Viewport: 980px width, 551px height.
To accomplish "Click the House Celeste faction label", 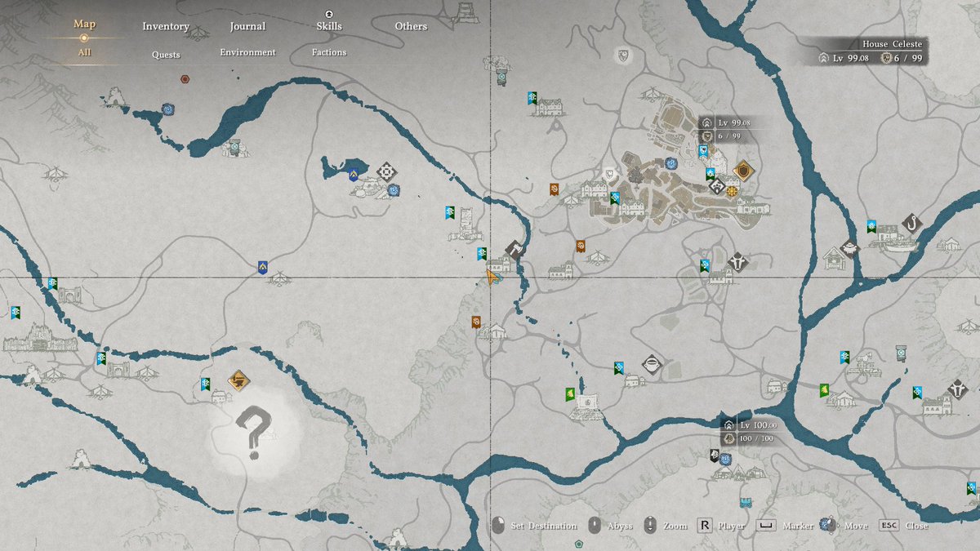I will click(x=893, y=44).
